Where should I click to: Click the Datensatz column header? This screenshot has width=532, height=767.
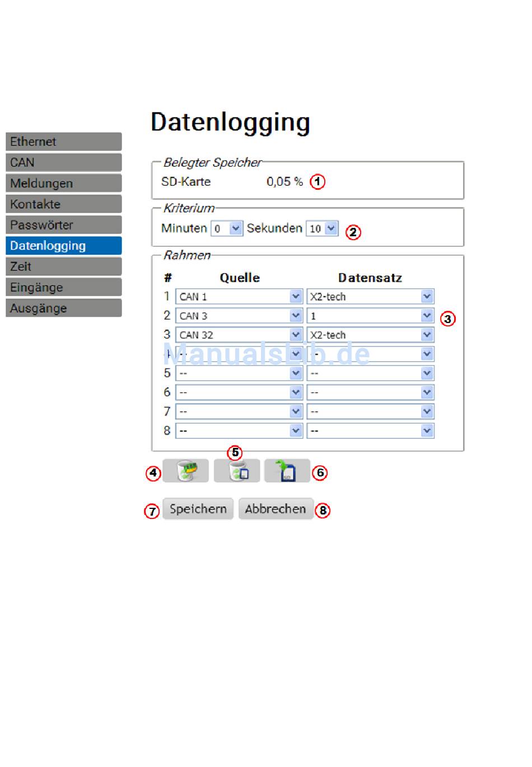(x=370, y=278)
